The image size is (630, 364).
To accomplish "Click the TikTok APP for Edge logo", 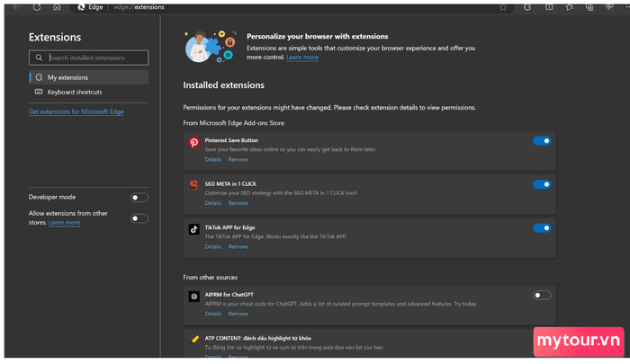I will [x=194, y=229].
